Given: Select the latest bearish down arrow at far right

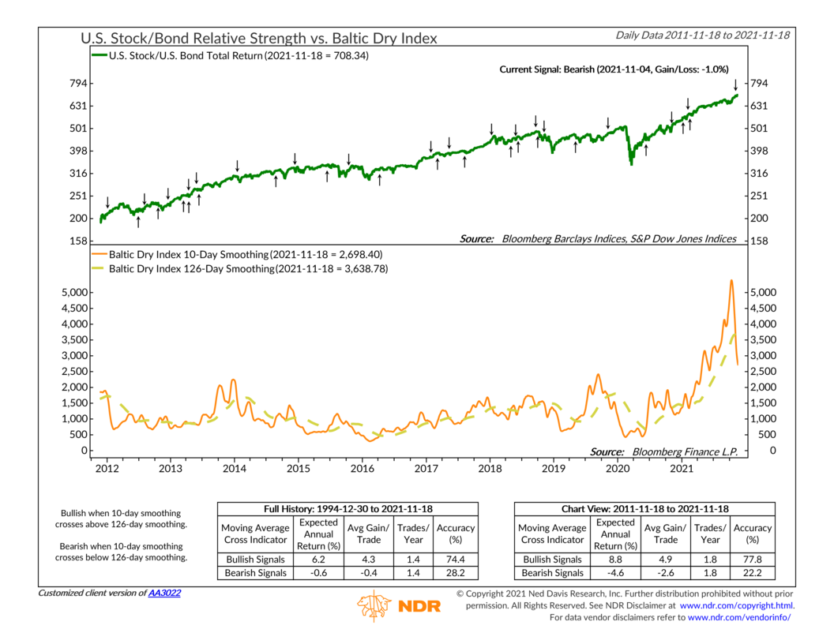Looking at the screenshot, I should (735, 84).
